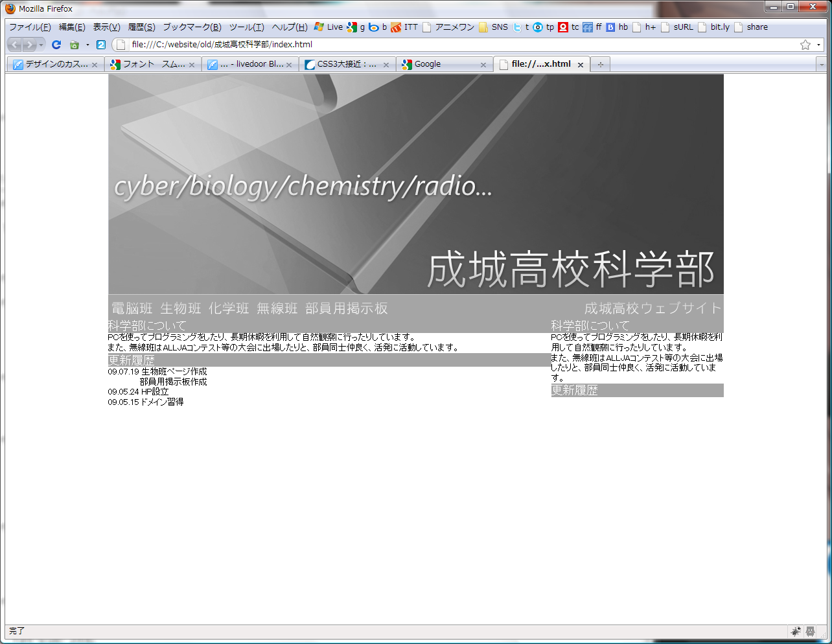This screenshot has width=832, height=644.
Task: Click the left 更新履歴 heading
Action: pos(132,360)
